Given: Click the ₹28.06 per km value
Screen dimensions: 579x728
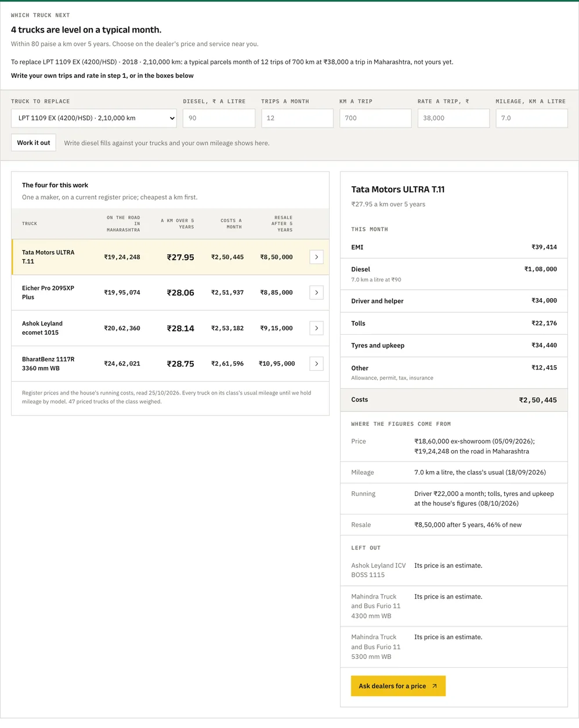Looking at the screenshot, I should click(180, 292).
